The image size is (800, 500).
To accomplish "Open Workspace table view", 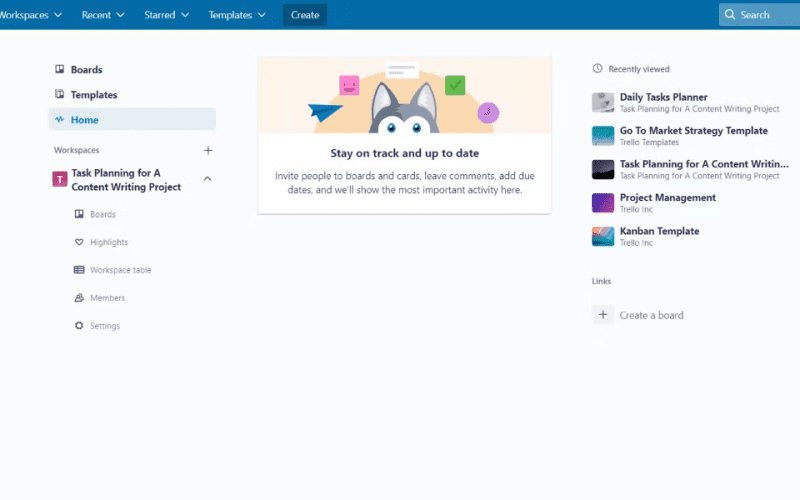I will pyautogui.click(x=120, y=270).
